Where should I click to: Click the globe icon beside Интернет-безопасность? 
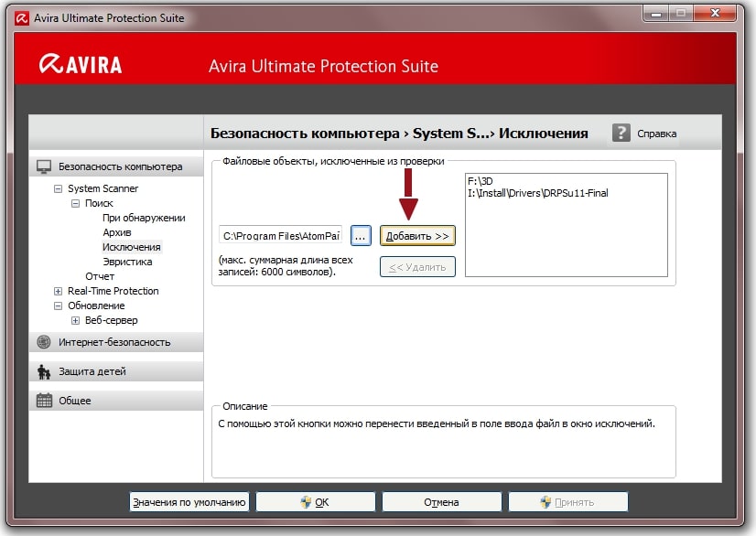coord(44,342)
